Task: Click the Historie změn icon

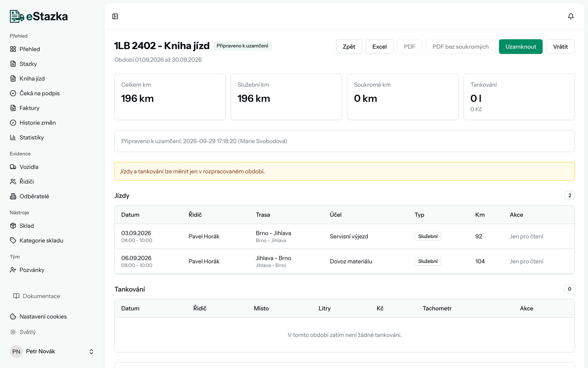Action: coord(13,123)
